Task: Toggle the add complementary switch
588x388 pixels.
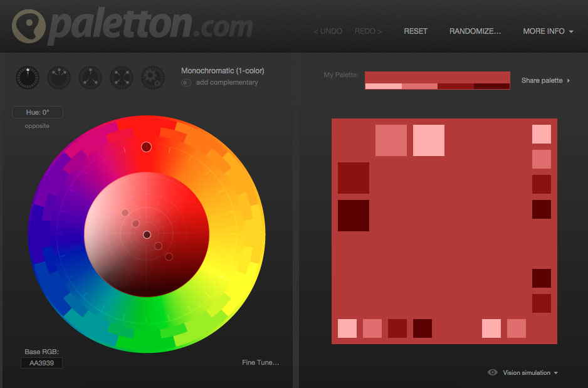Action: point(186,83)
